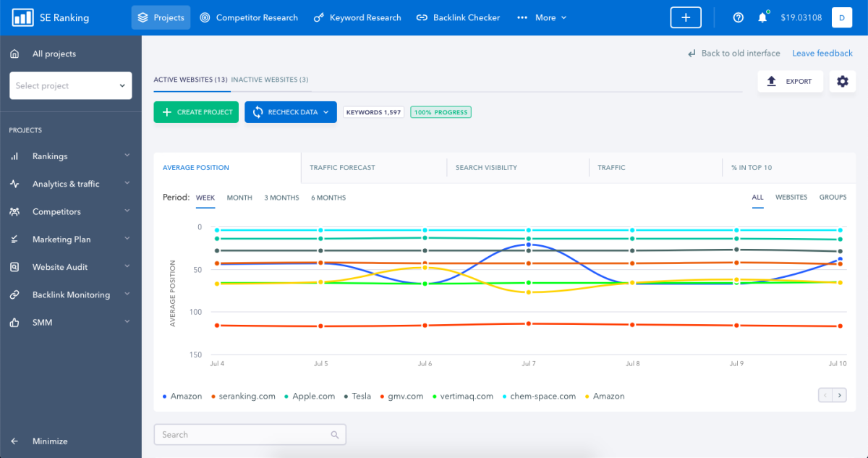868x458 pixels.
Task: Click the Website Audit sidebar icon
Action: tap(14, 266)
